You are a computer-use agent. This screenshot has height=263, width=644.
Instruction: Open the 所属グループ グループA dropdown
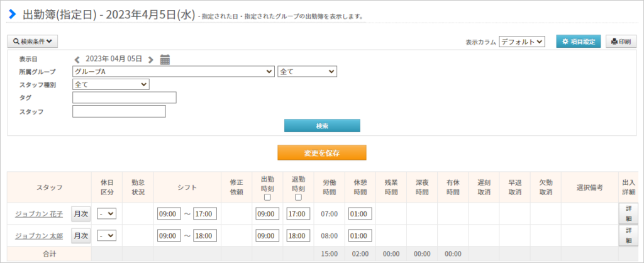(174, 72)
